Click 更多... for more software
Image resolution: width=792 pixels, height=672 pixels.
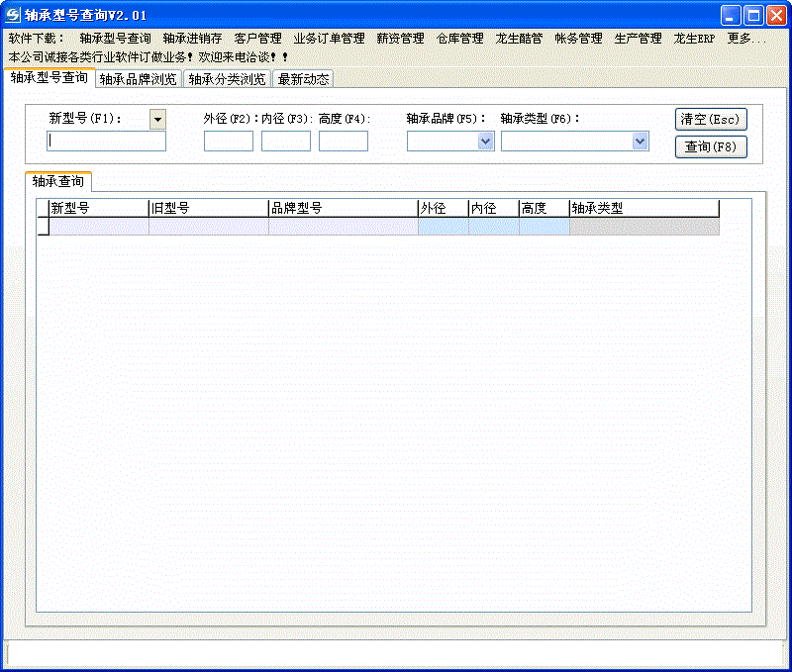746,39
